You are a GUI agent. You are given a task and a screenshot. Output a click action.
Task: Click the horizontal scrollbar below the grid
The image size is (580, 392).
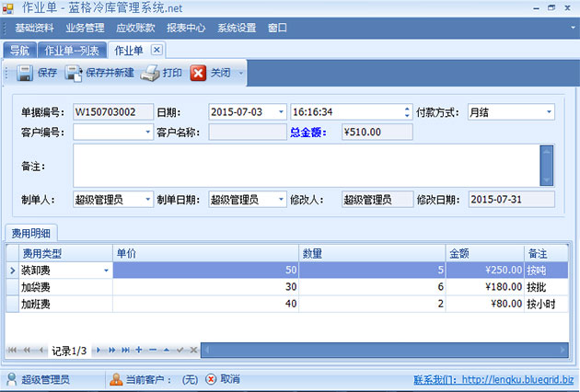coord(387,351)
